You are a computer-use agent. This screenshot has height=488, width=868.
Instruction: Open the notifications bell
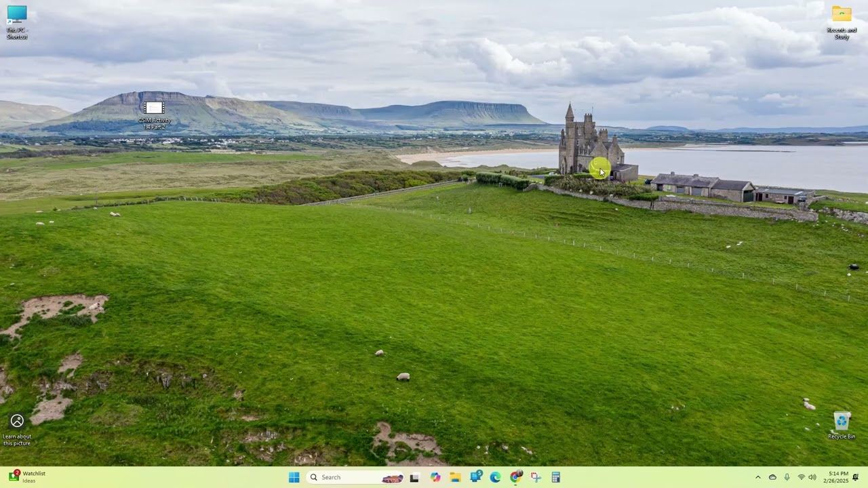pyautogui.click(x=856, y=477)
